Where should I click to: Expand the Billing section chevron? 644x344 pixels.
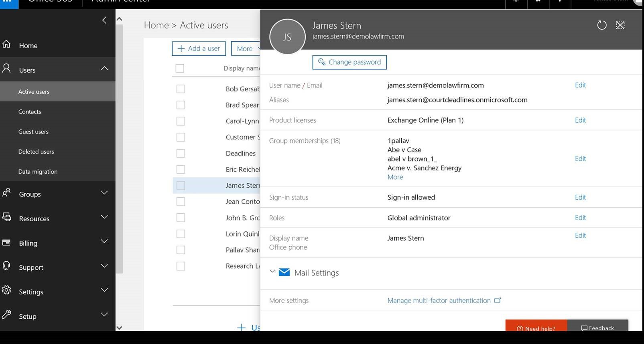coord(104,241)
